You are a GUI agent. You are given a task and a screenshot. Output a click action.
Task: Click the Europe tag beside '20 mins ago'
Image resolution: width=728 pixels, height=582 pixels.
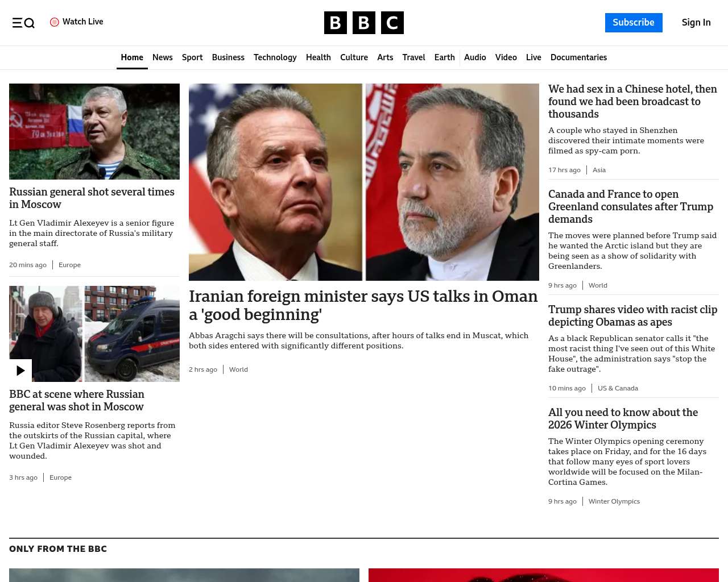[x=69, y=265]
